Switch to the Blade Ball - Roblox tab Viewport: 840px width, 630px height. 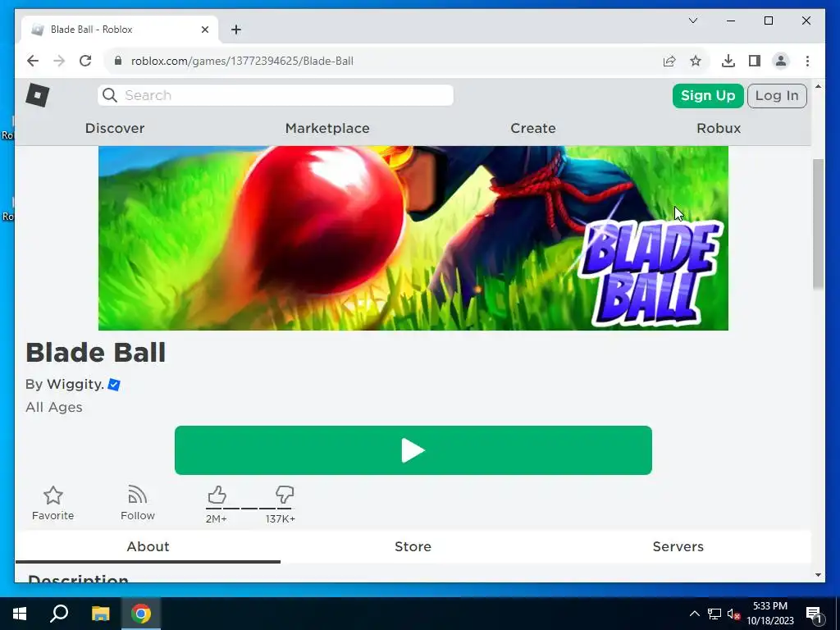pyautogui.click(x=121, y=30)
